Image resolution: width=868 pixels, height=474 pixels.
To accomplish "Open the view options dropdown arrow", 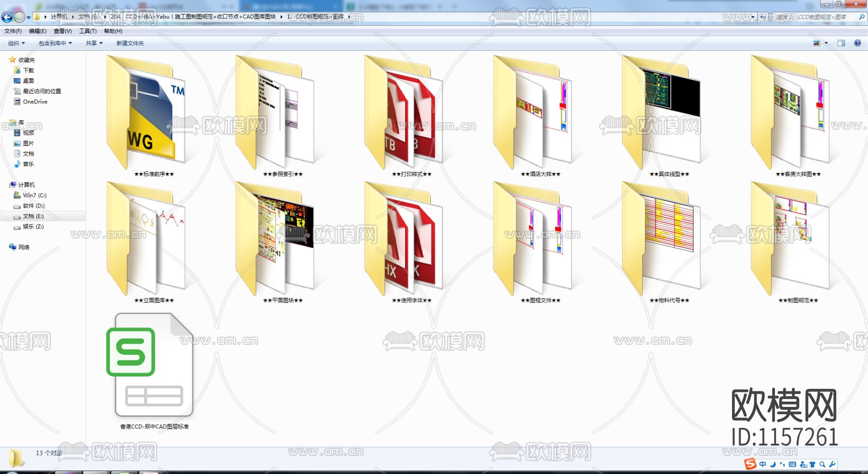I will point(826,43).
